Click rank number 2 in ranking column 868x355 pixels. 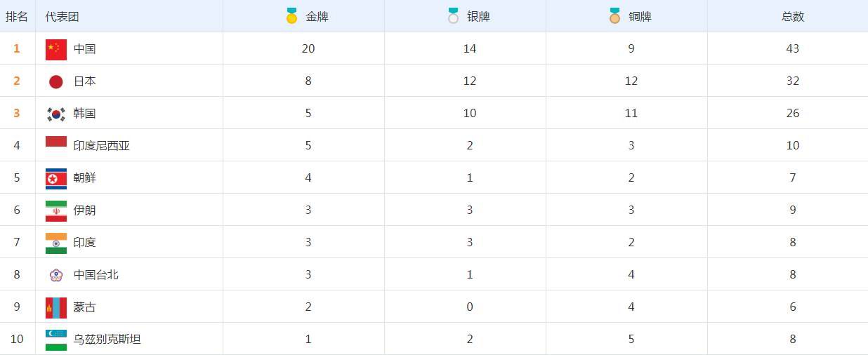click(17, 81)
